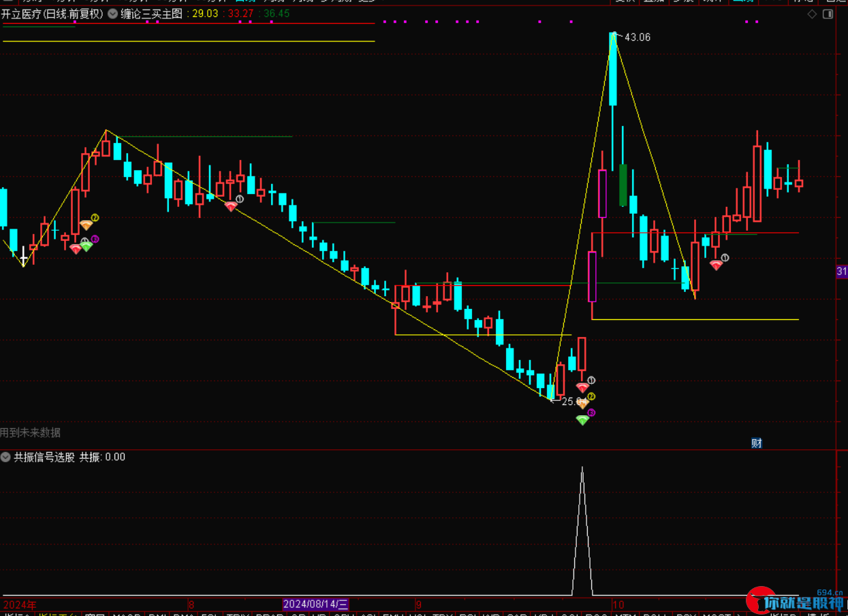Click the 财 finance marker icon

[x=757, y=443]
